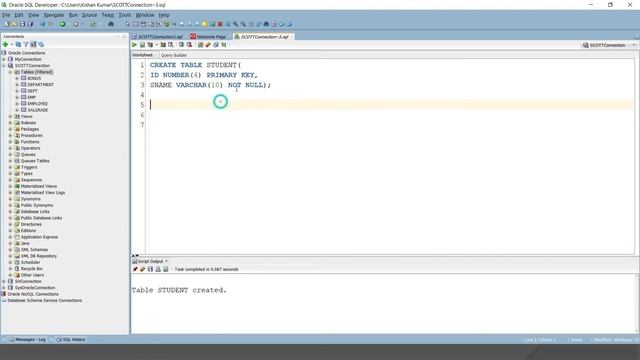The width and height of the screenshot is (640, 360).
Task: Expand the Views node
Action: tap(11, 116)
